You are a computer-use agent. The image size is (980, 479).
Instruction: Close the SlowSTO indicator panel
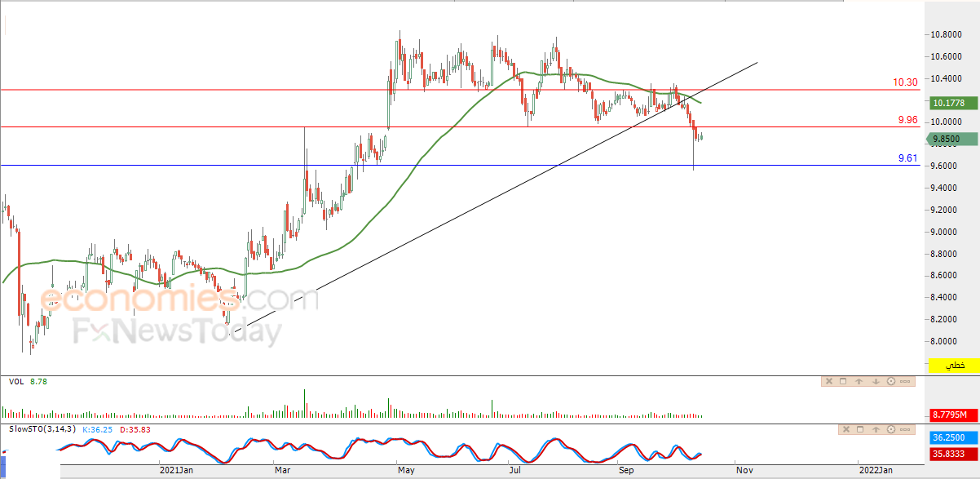click(x=846, y=429)
